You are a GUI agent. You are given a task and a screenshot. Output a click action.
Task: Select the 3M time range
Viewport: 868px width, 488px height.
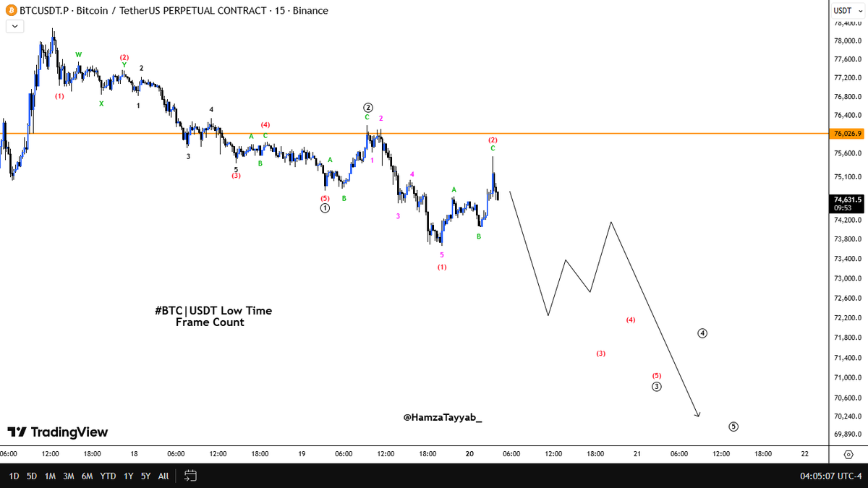coord(69,476)
